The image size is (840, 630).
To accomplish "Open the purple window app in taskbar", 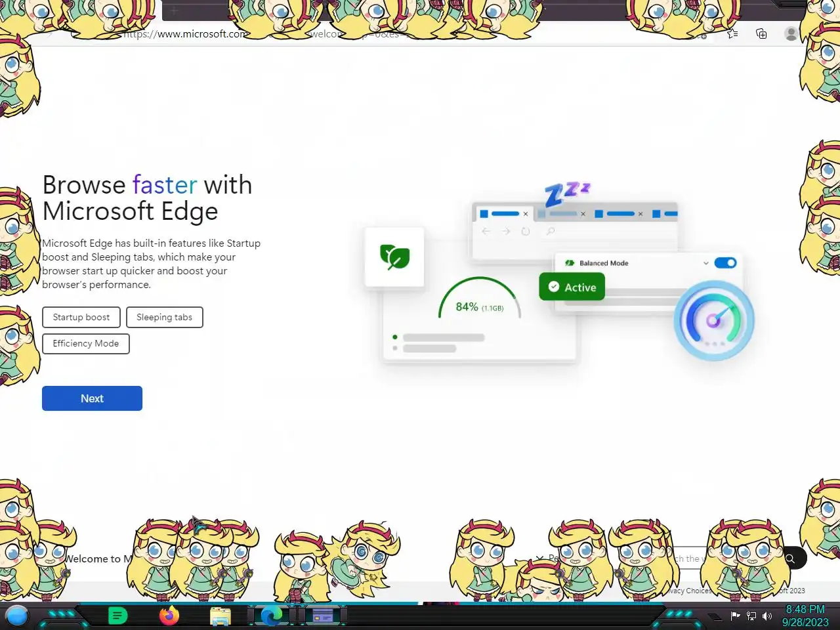I will coord(322,616).
